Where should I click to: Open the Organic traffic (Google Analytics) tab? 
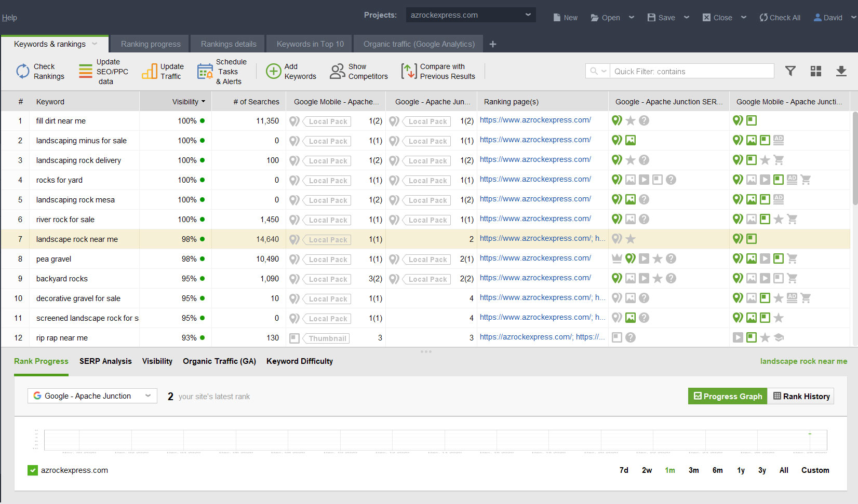[x=419, y=44]
